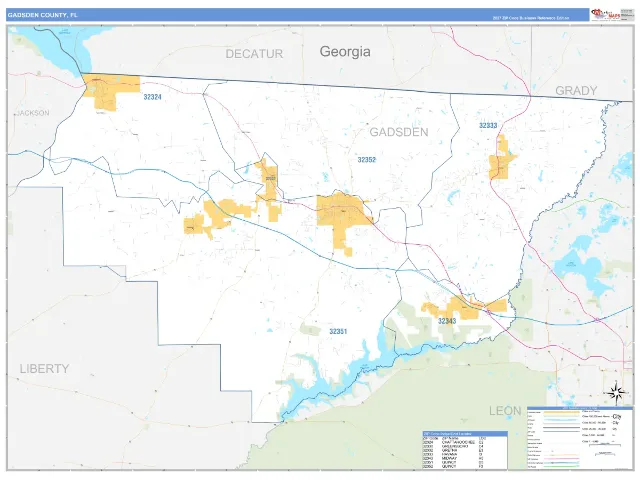The width and height of the screenshot is (640, 480).
Task: Click the ZIP Code Business Reference Edition subtitle
Action: [x=531, y=18]
